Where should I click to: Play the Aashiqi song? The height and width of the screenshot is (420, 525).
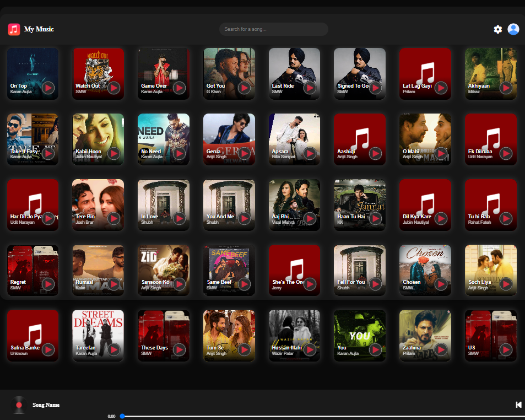pyautogui.click(x=375, y=154)
